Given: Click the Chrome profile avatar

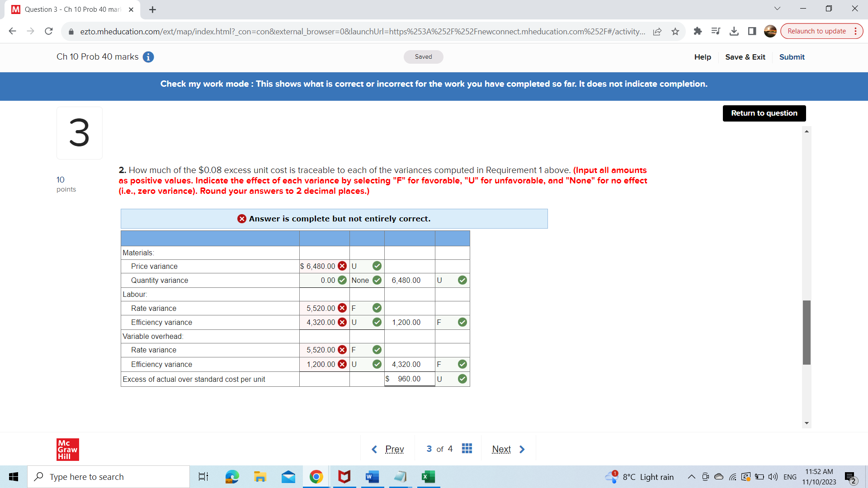Looking at the screenshot, I should 770,31.
